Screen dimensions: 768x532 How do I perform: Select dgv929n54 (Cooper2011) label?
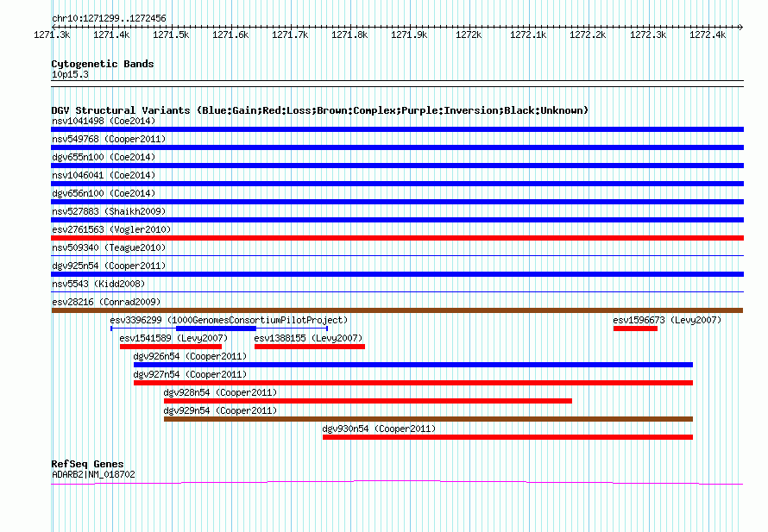(x=220, y=410)
